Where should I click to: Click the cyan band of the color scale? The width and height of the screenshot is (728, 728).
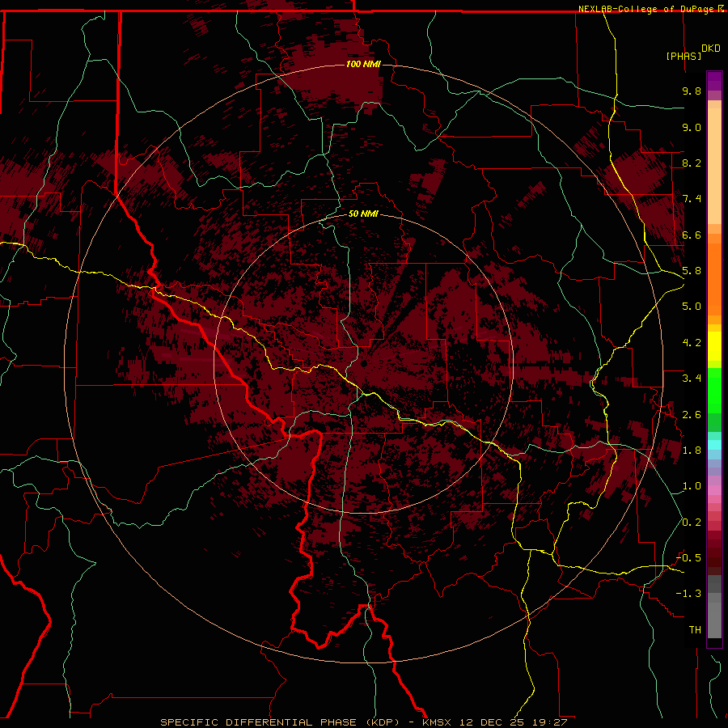click(x=714, y=444)
